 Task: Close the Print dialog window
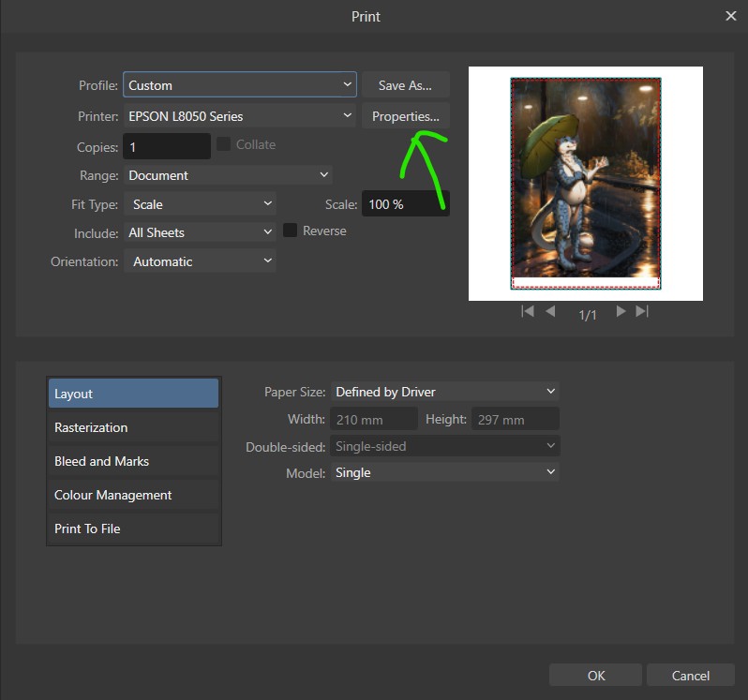731,16
